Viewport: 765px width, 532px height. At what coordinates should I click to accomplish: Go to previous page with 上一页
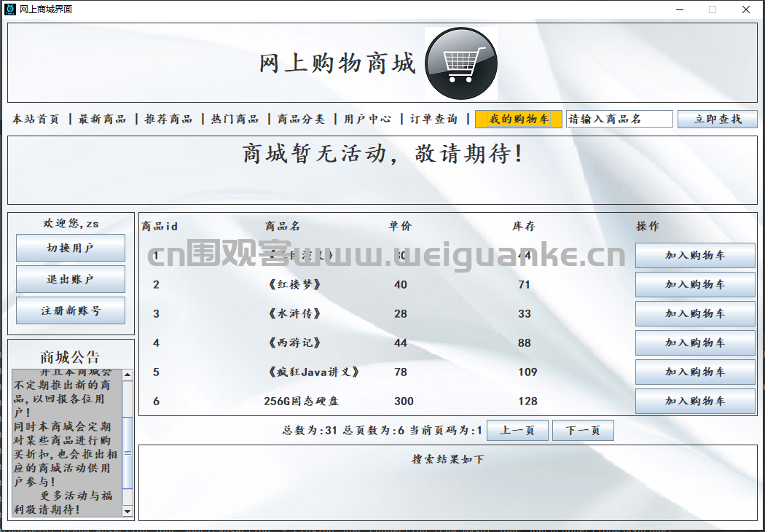[x=517, y=431]
